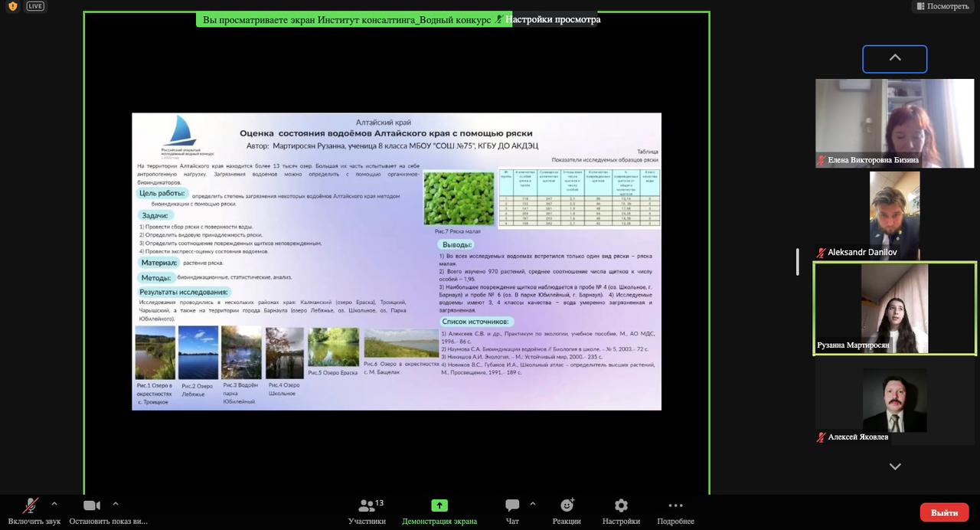
Task: Select Рузанна Мартиросян video thumbnail
Action: [894, 309]
